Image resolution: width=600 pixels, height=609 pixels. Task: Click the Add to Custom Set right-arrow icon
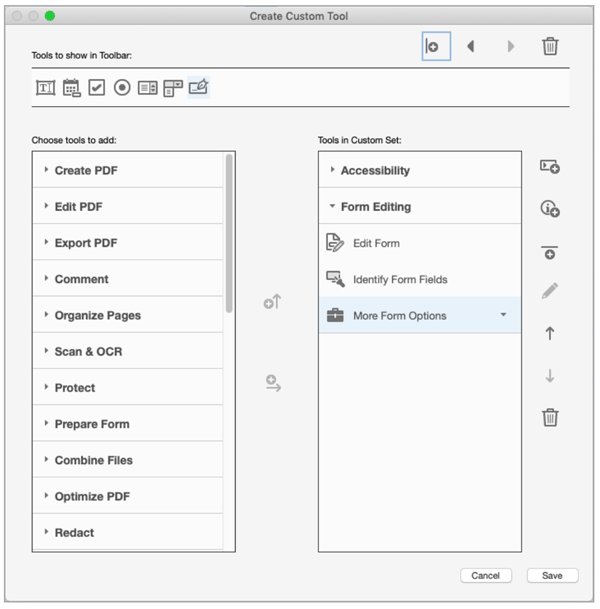point(273,383)
